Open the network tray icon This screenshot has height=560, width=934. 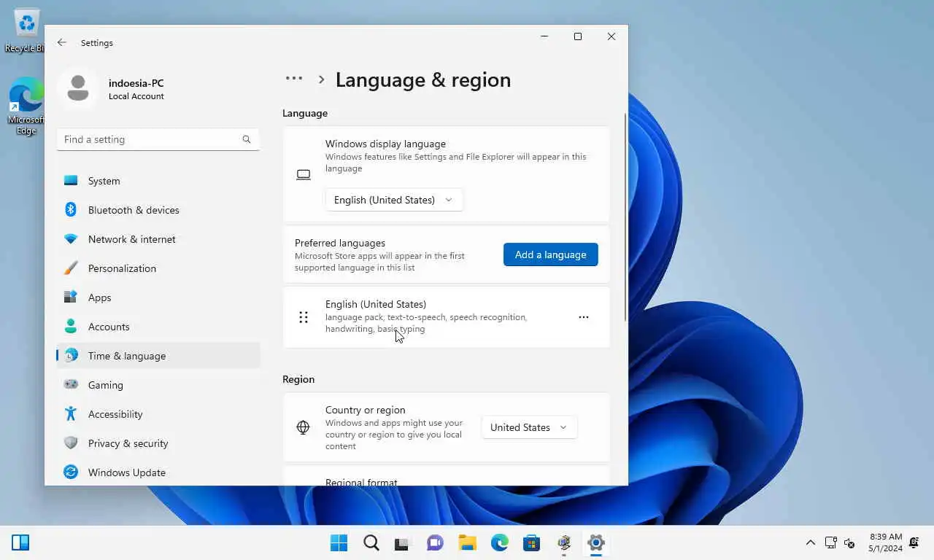click(830, 542)
